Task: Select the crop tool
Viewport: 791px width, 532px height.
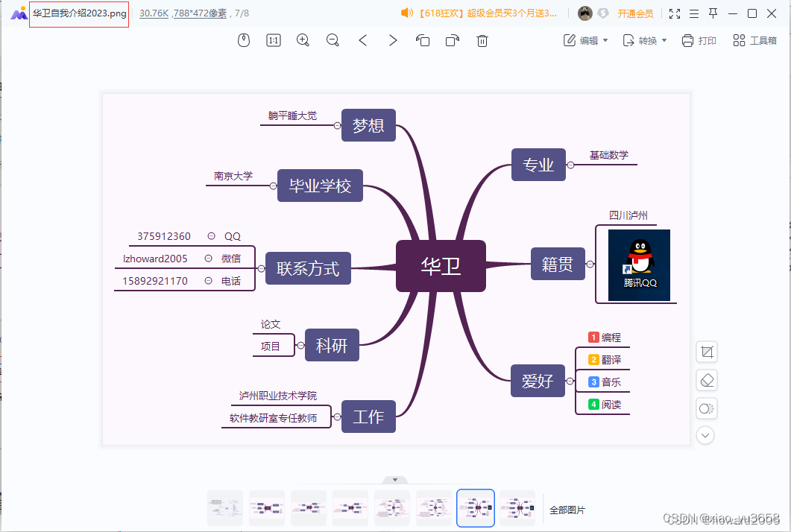Action: pos(706,351)
